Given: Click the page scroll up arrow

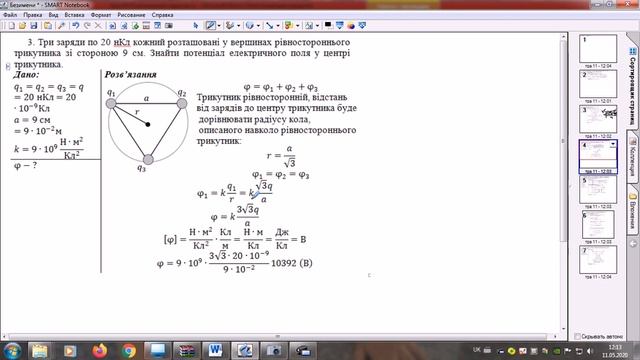Looking at the screenshot, I should click(x=564, y=37).
